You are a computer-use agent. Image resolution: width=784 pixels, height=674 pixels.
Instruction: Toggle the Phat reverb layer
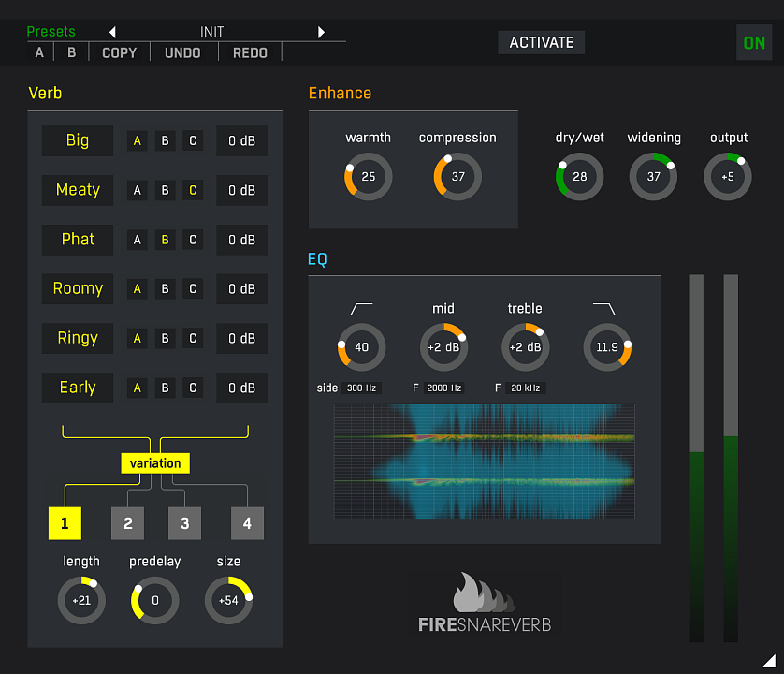(x=78, y=241)
